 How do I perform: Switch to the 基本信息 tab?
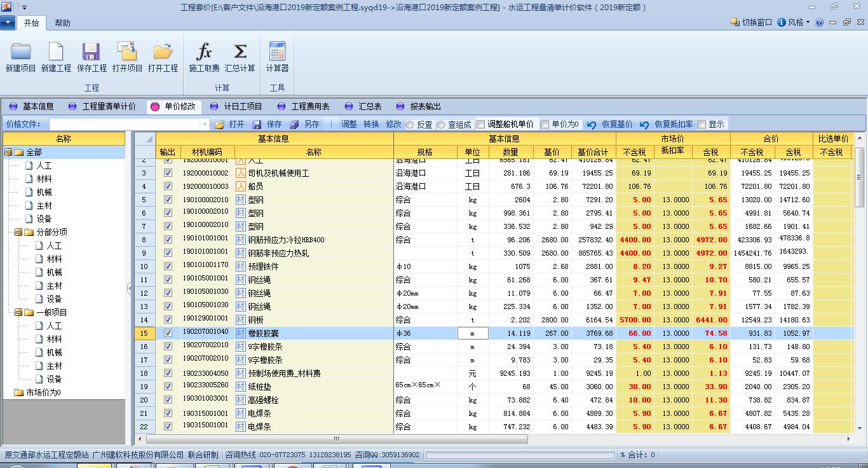tap(32, 107)
